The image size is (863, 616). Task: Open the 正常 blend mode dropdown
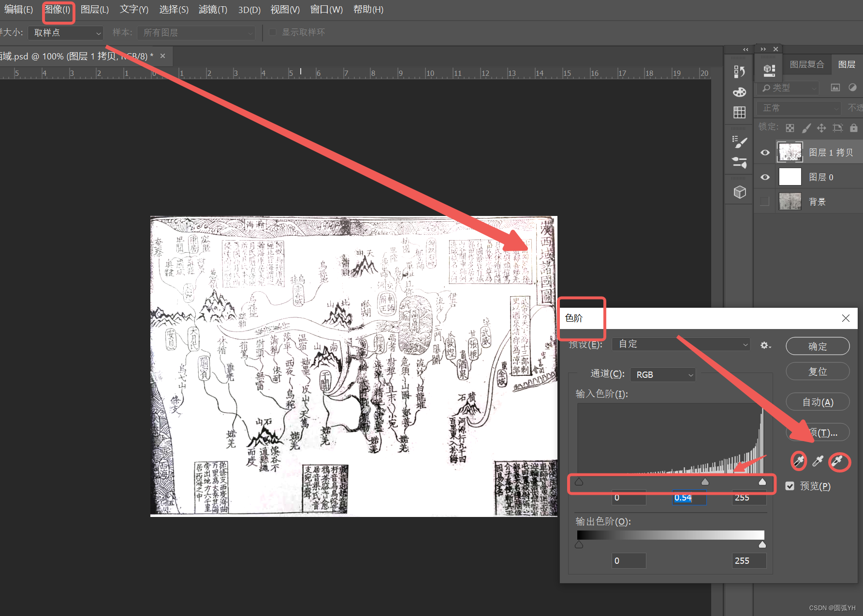(x=799, y=108)
